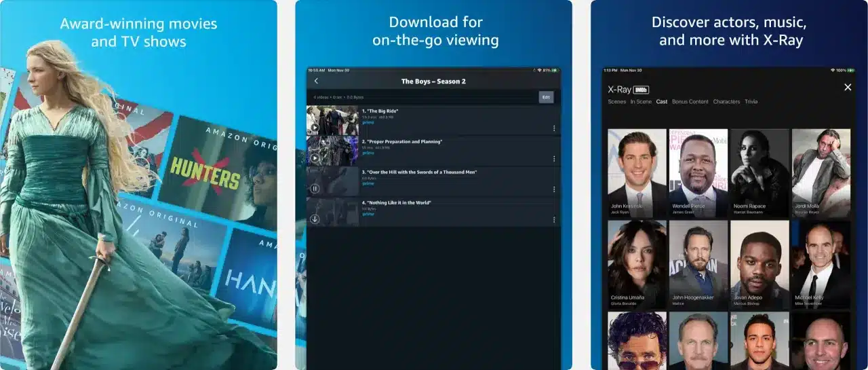Click the IMDb logo next to X-Ray

(x=641, y=89)
